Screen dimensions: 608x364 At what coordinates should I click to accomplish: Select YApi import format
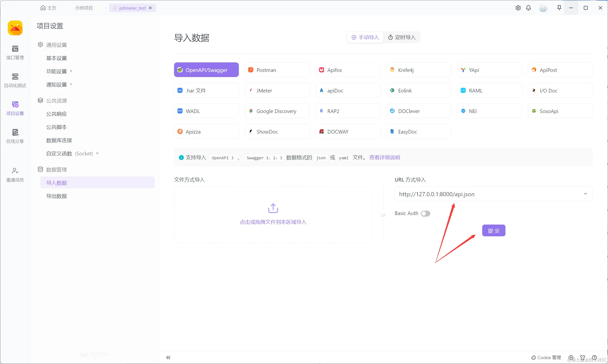(490, 70)
